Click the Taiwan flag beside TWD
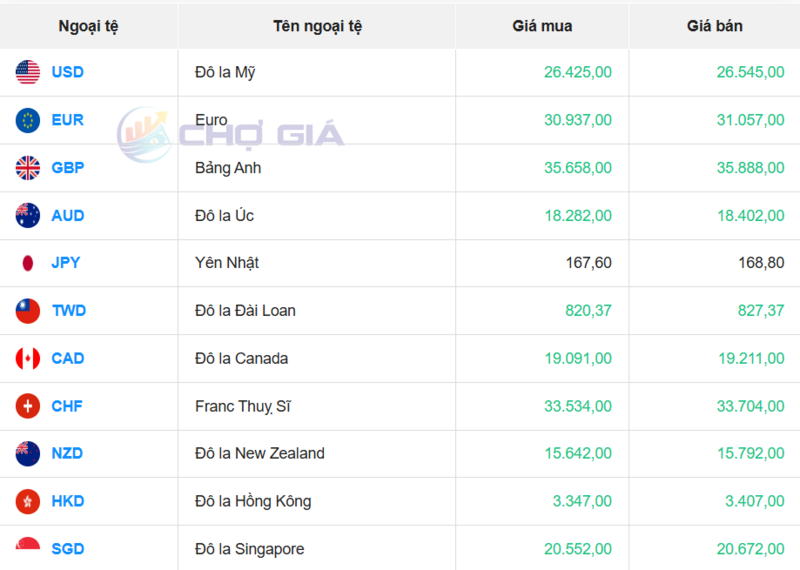 28,311
